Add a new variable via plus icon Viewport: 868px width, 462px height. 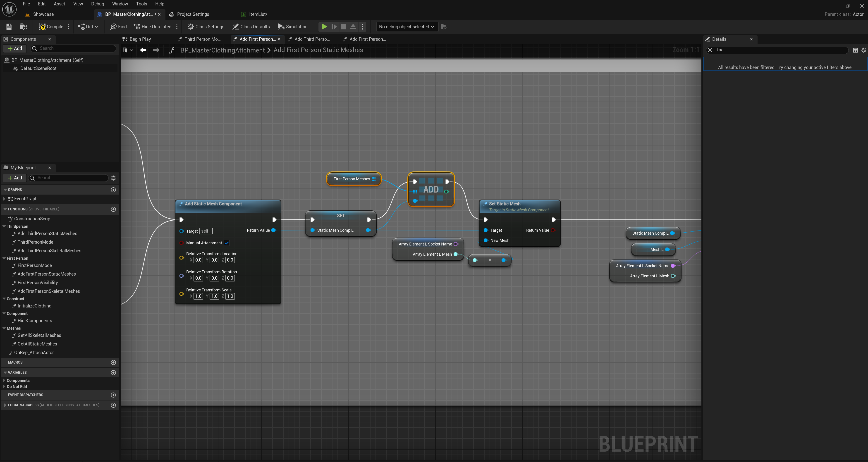click(113, 372)
